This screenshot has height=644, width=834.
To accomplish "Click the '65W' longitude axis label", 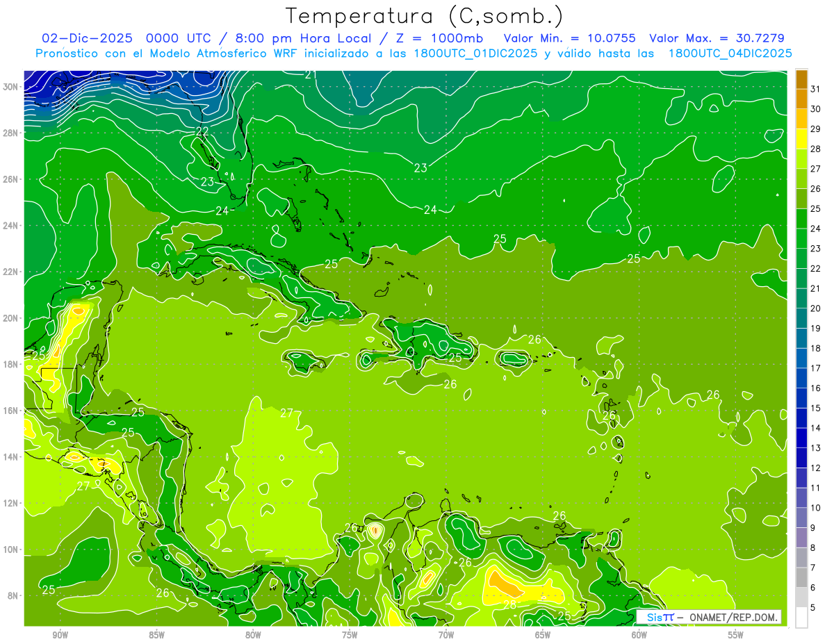I will 543,634.
